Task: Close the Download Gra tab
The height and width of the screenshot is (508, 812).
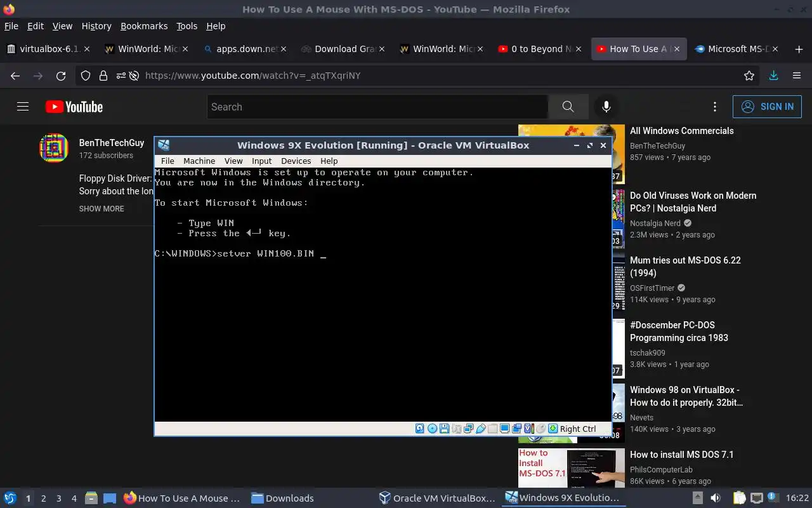Action: (x=382, y=49)
